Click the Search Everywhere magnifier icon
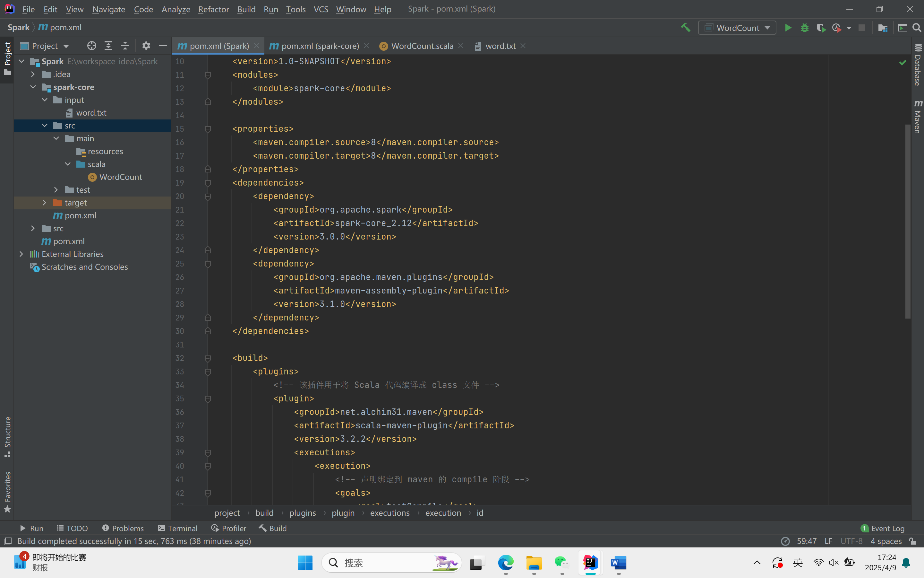The image size is (924, 578). click(916, 28)
